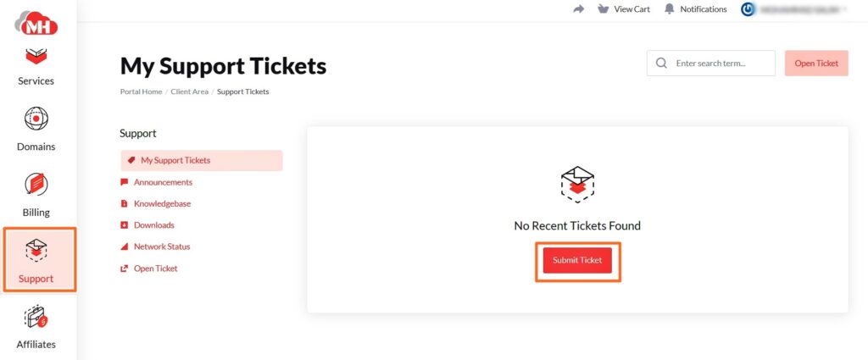Image resolution: width=868 pixels, height=360 pixels.
Task: Select the Support sidebar icon
Action: pos(36,250)
